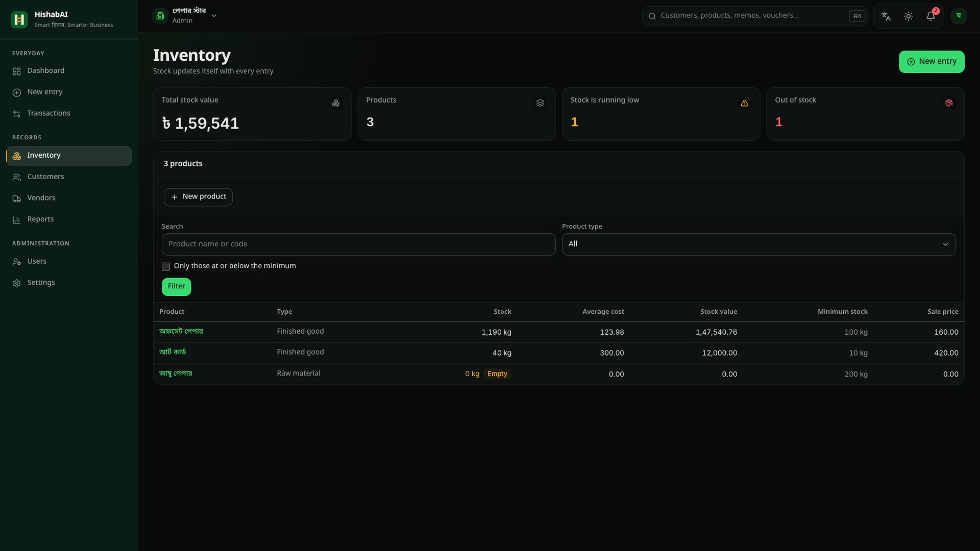
Task: Click the 1,47,540.76 stock value cell
Action: coord(717,332)
